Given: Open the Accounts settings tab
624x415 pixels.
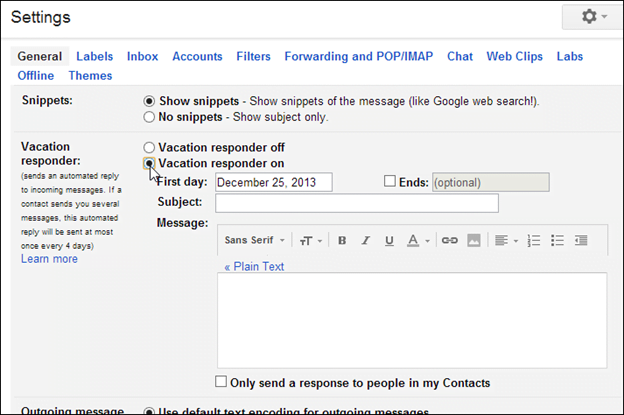Looking at the screenshot, I should [x=197, y=57].
